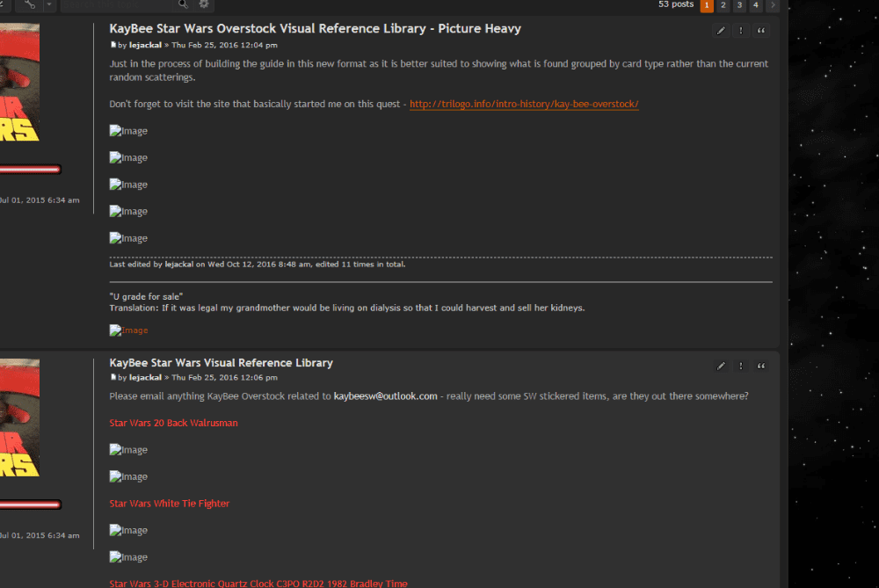Viewport: 879px width, 588px height.
Task: Click author lejackal on the 12:06 pm post
Action: [145, 377]
